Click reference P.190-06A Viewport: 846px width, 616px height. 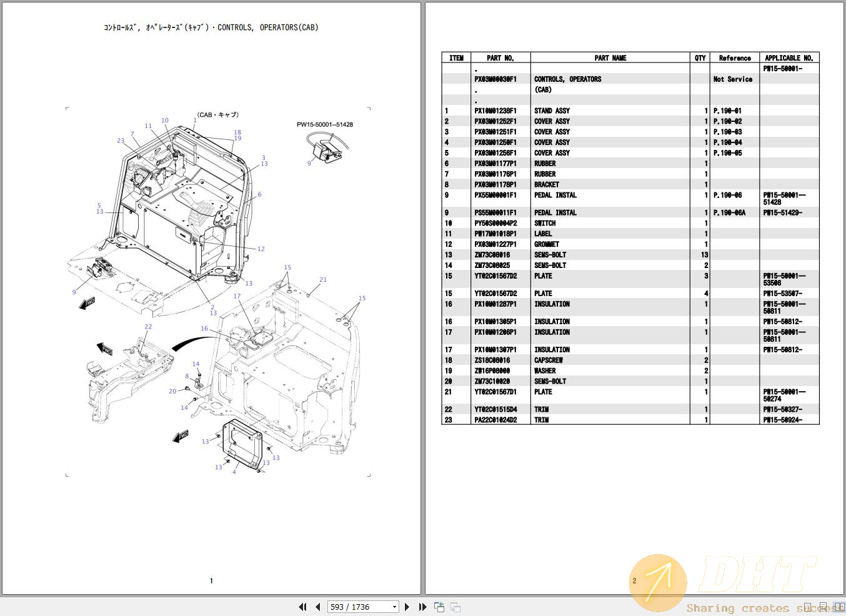[x=730, y=213]
